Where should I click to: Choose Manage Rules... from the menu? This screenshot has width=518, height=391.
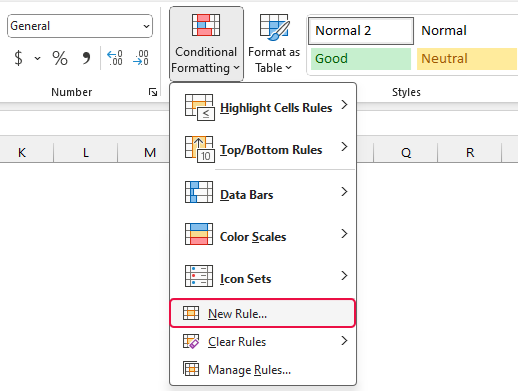(x=263, y=369)
